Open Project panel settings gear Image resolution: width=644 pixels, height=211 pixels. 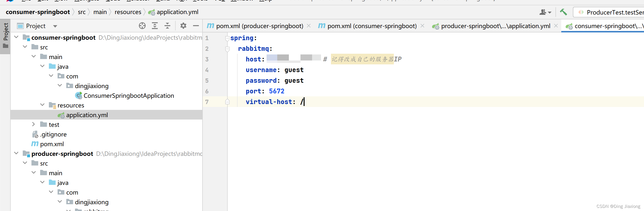(183, 26)
